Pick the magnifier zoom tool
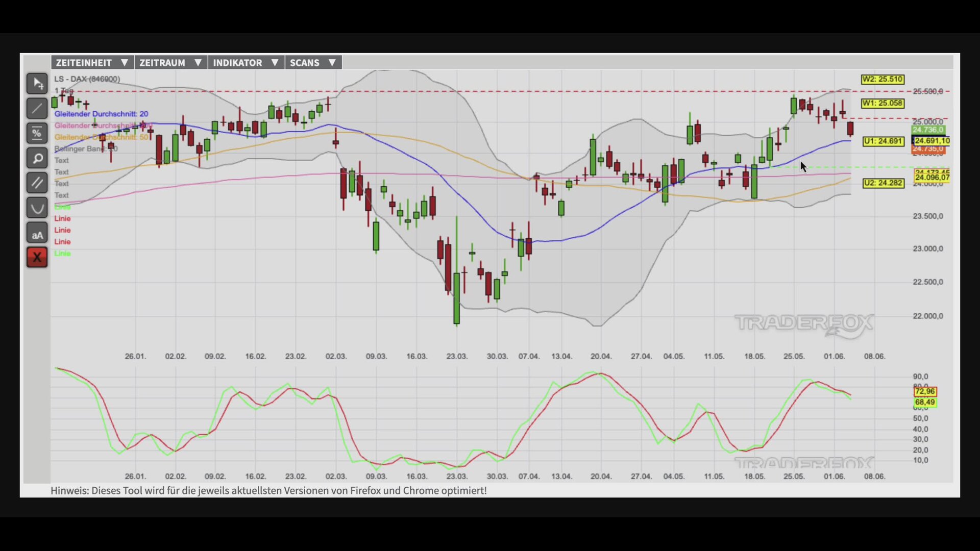 pyautogui.click(x=37, y=158)
